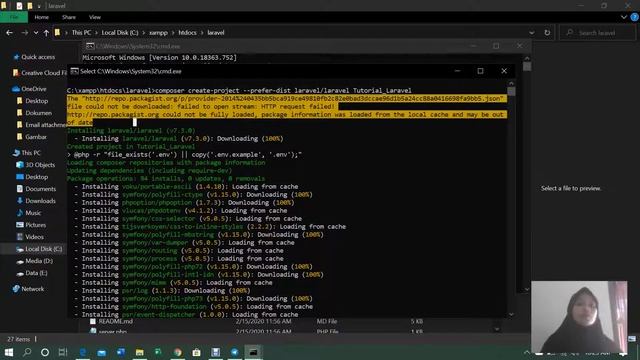Click the New folder quick access toolbar icon
This screenshot has height=360, width=640.
tap(30, 6)
